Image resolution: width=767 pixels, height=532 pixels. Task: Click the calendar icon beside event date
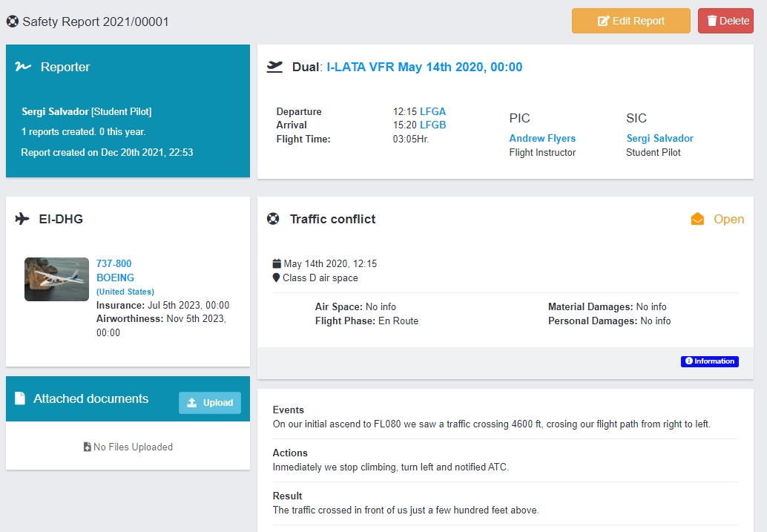277,263
